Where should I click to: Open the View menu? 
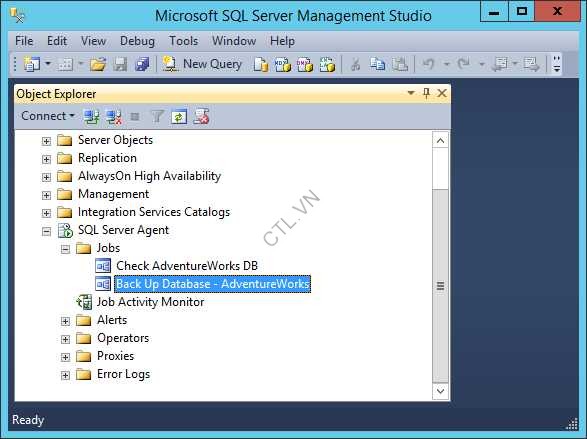tap(93, 41)
